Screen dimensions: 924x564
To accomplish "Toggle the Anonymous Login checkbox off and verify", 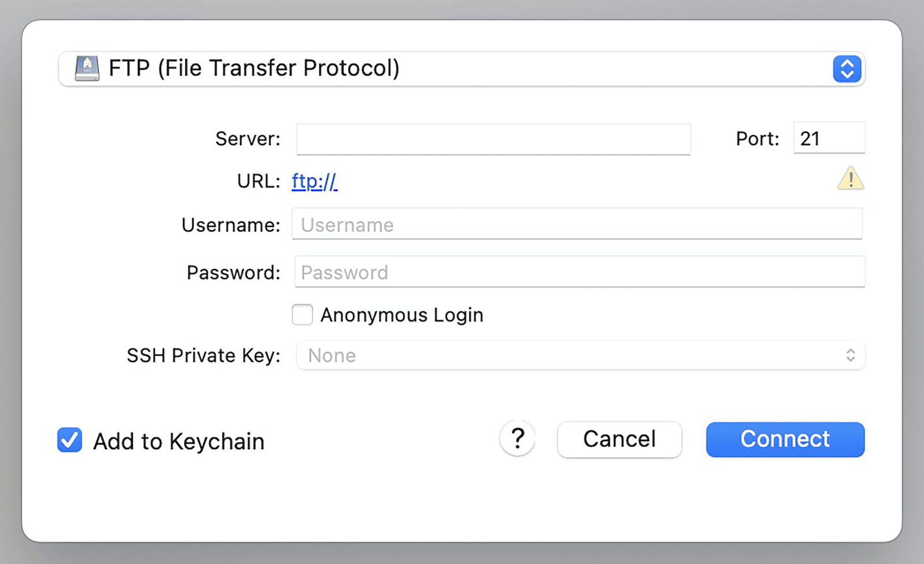I will point(302,315).
